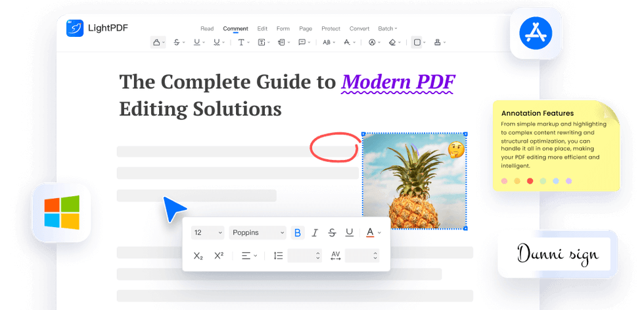Select the text box tool icon
Screen dimensions: 644x310
(x=262, y=42)
